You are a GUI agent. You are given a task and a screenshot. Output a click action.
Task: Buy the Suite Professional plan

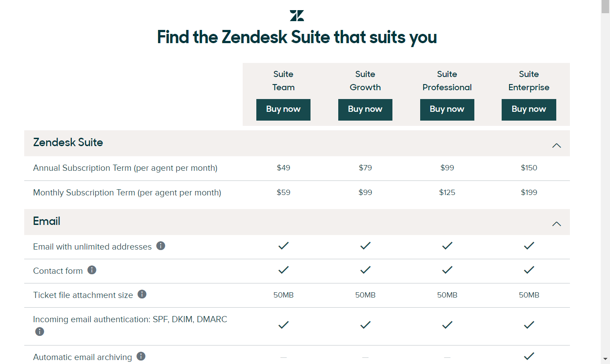[x=447, y=110]
